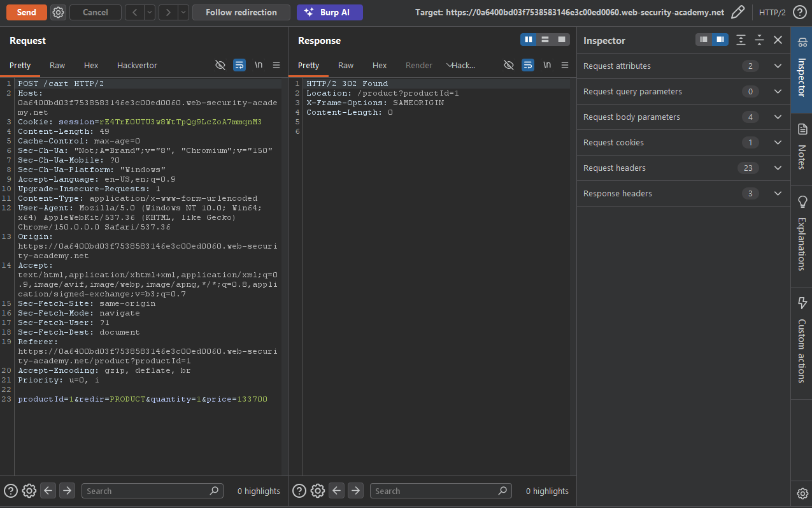Open help icon beside HTTP/2

[799, 12]
